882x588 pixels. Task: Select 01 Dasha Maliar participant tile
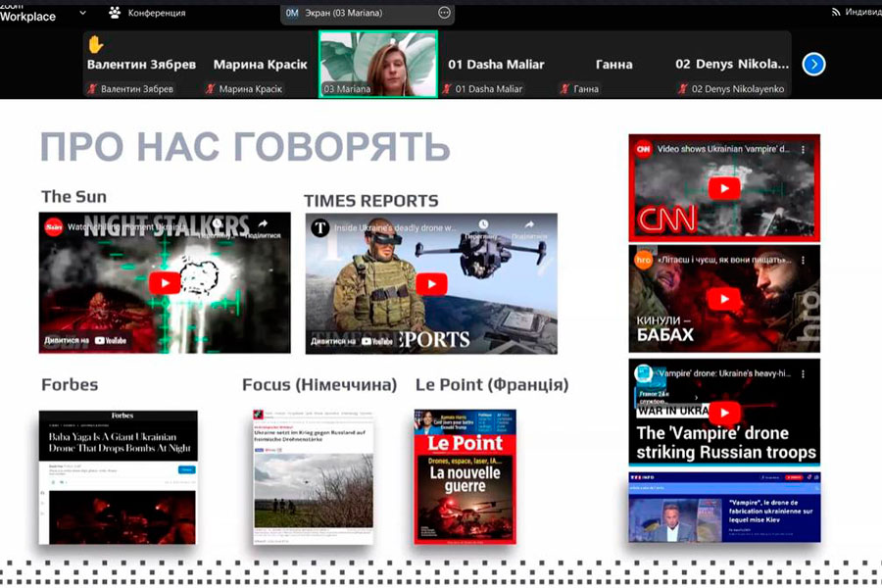click(496, 64)
